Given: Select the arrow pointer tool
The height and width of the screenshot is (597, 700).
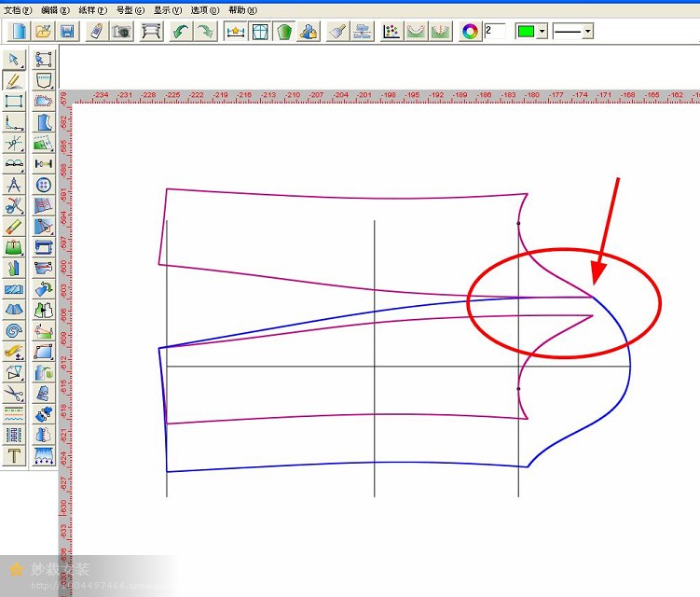Looking at the screenshot, I should [x=14, y=60].
